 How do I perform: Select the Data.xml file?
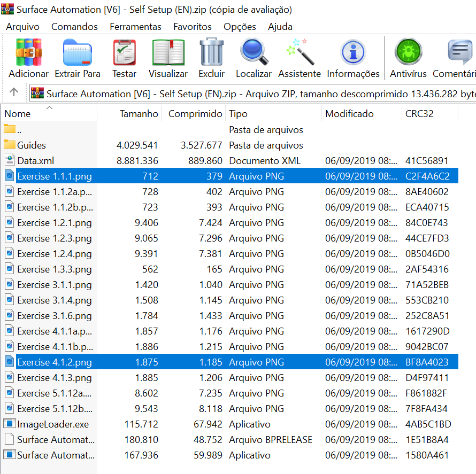pos(35,161)
